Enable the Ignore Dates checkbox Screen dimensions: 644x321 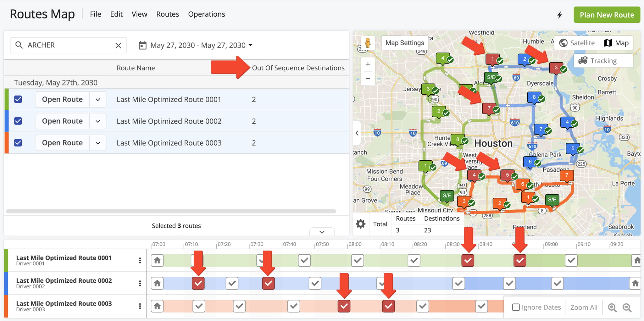(x=516, y=307)
